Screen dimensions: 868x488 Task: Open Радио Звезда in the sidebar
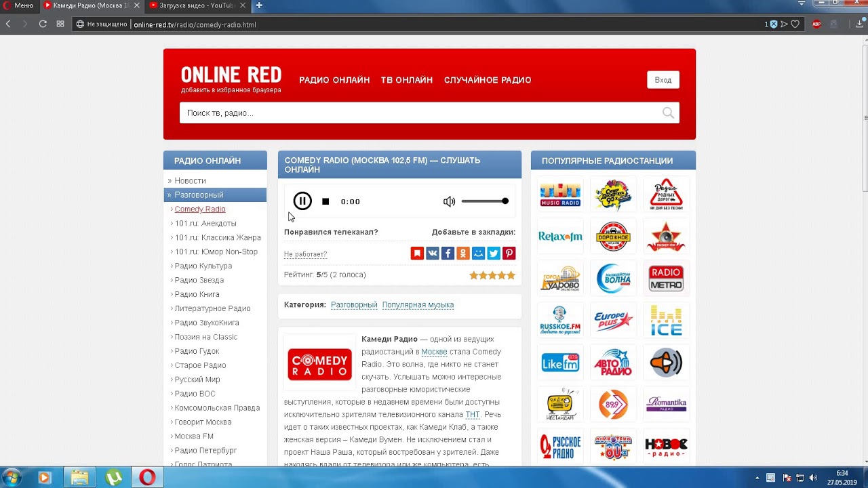(x=199, y=281)
